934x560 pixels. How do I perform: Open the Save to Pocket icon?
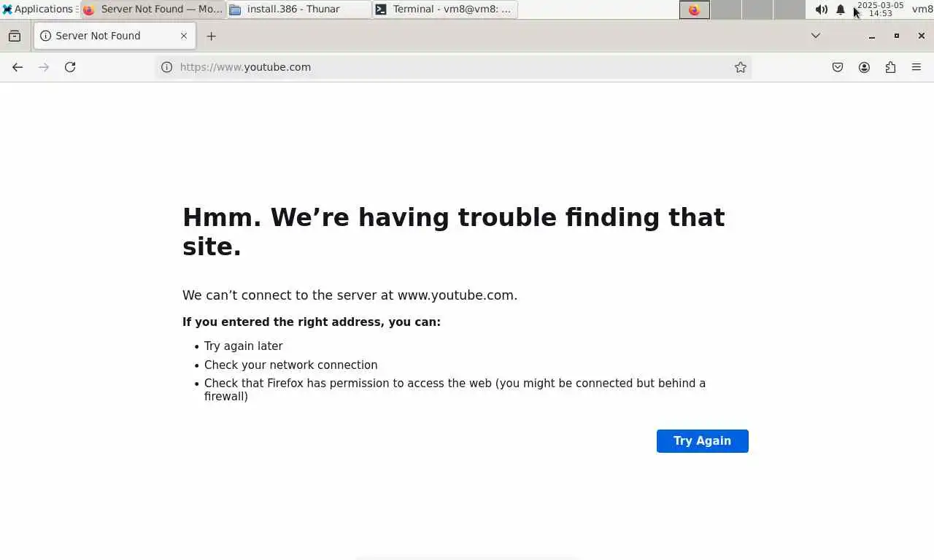pos(838,67)
